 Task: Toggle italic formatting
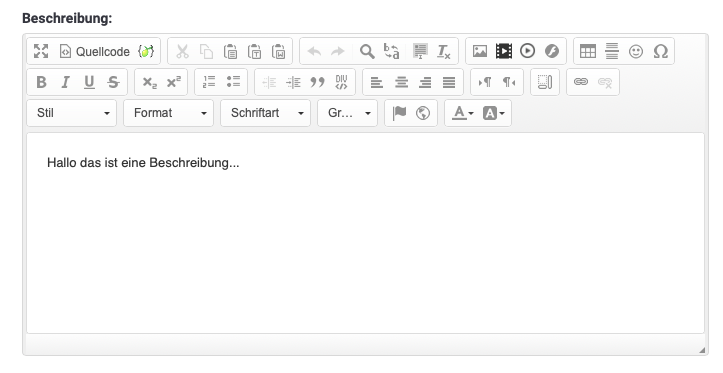pos(65,82)
